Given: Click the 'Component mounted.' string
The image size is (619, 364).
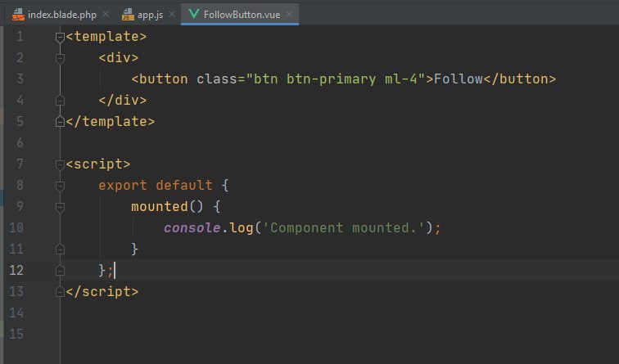Looking at the screenshot, I should tap(343, 228).
